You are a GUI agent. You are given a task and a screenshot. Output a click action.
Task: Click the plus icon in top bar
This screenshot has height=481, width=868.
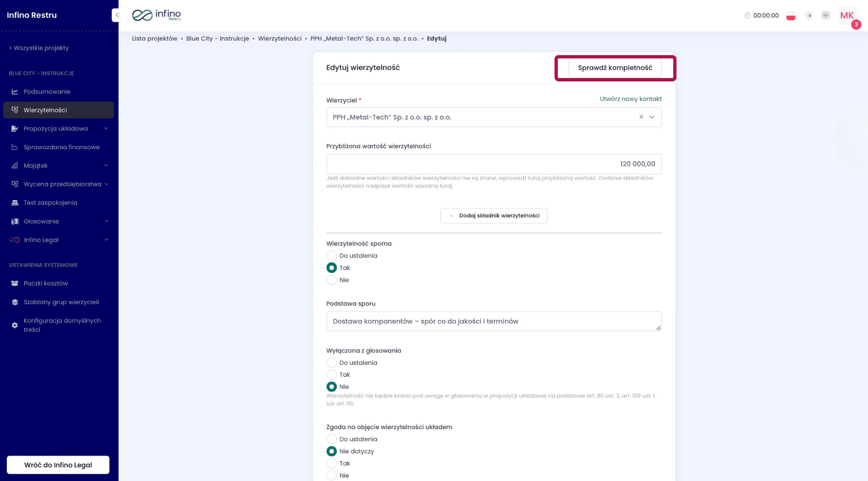[x=825, y=15]
